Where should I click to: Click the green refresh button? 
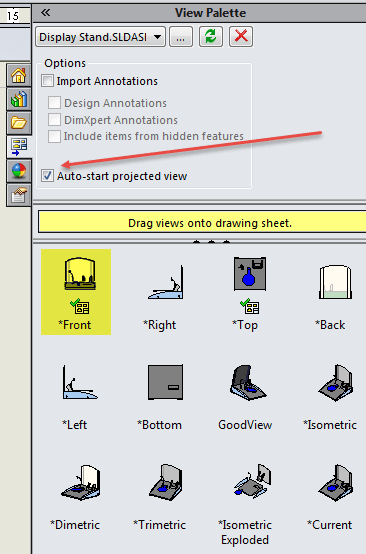coord(211,36)
